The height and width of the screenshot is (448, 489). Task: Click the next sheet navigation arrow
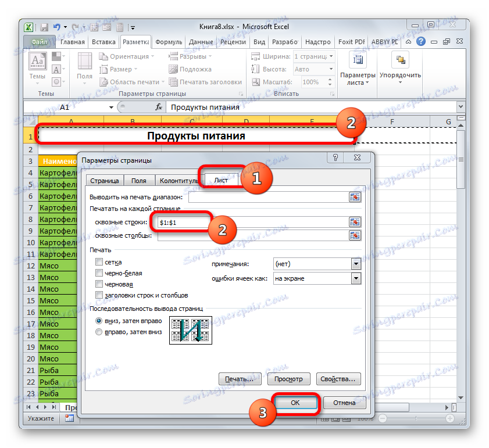click(x=46, y=407)
